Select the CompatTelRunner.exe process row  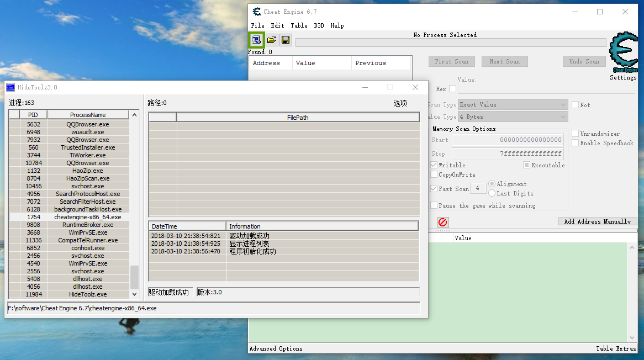point(69,240)
